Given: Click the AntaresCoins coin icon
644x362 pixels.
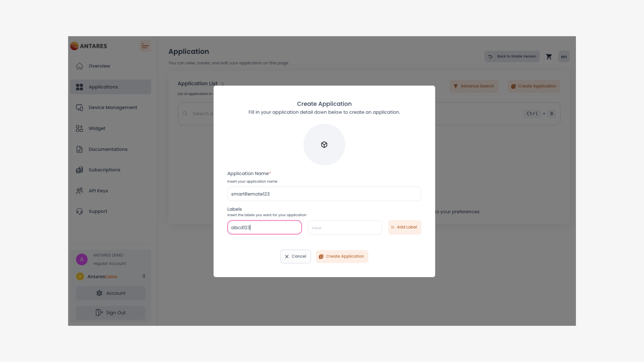Looking at the screenshot, I should coord(80,277).
